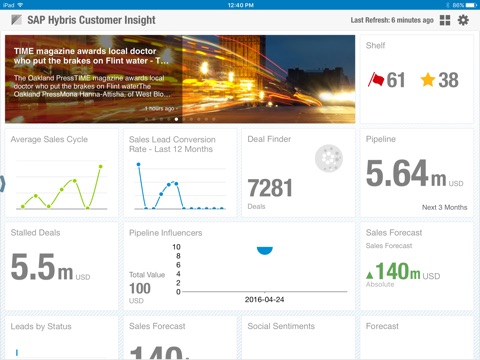
Task: Tap the first blue point on conversion chart
Action: [138, 164]
